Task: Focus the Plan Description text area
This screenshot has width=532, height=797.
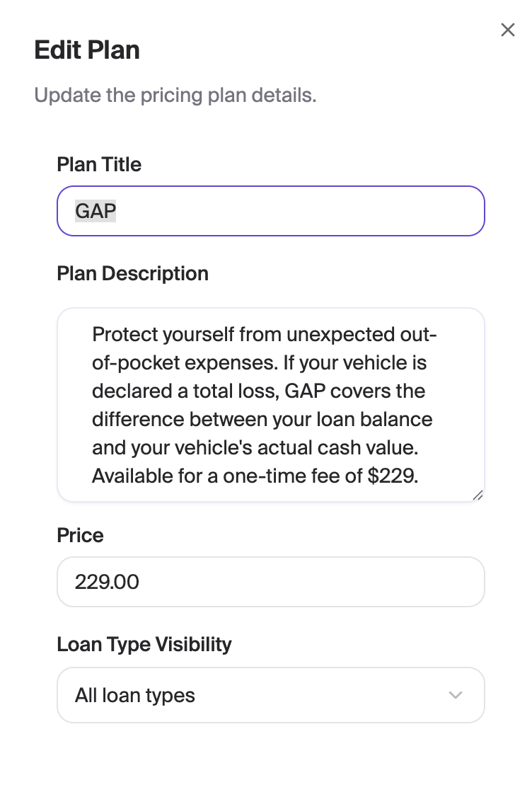Action: [271, 405]
